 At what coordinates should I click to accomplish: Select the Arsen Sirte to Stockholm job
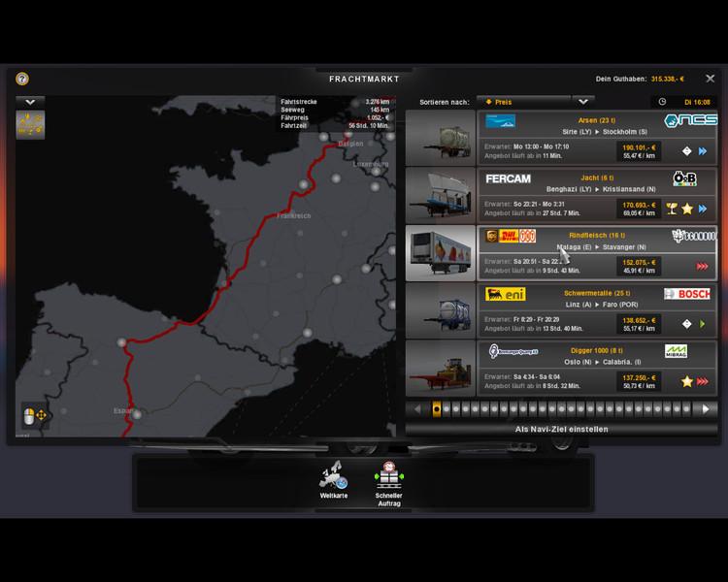596,138
